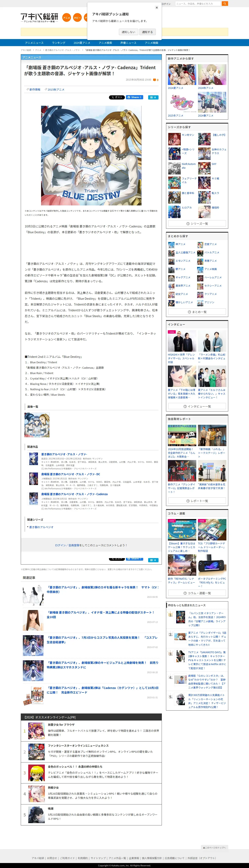Expand the インタビュー一覧 list button

tap(197, 406)
